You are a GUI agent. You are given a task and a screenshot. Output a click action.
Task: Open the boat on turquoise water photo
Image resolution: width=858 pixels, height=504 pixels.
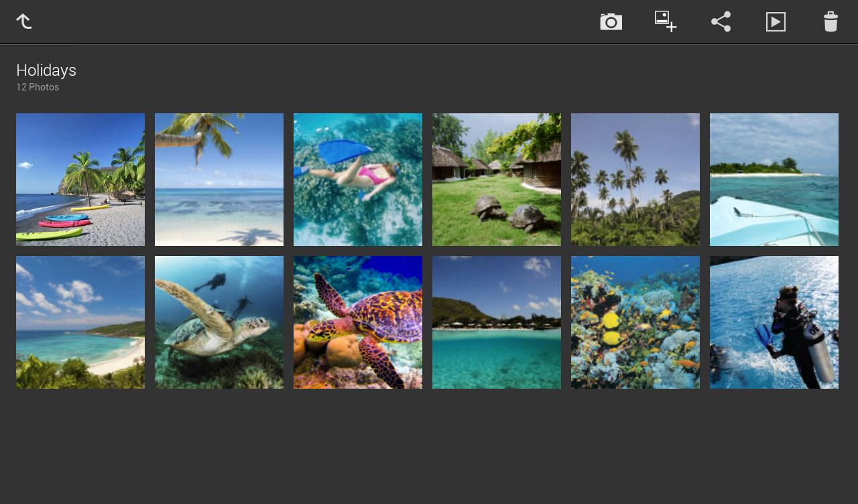click(774, 180)
